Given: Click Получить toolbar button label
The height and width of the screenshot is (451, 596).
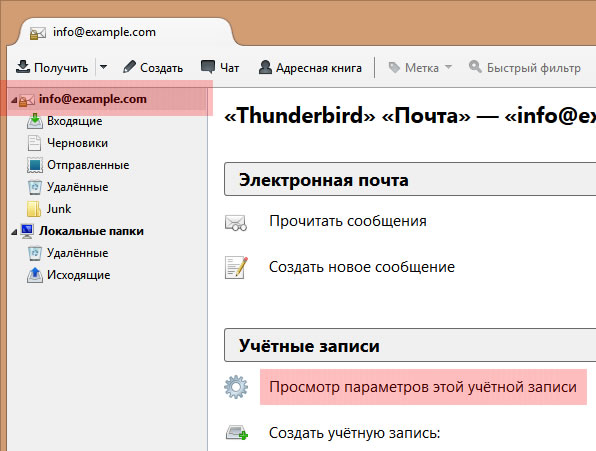Looking at the screenshot, I should 61,68.
